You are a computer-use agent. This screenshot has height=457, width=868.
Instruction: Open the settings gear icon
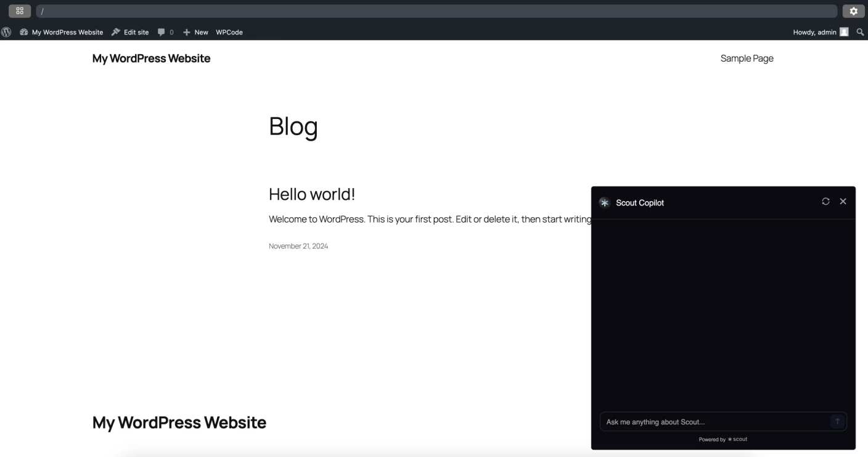click(853, 11)
